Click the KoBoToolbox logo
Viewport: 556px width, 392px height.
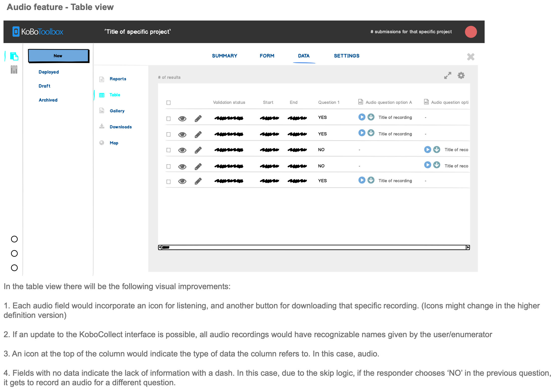[38, 32]
